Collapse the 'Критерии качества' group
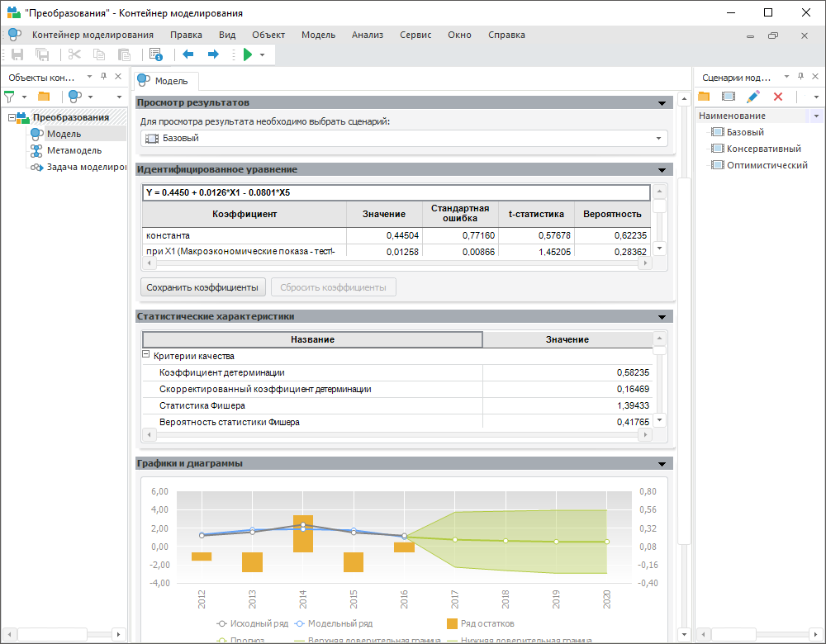The height and width of the screenshot is (644, 826). point(147,356)
